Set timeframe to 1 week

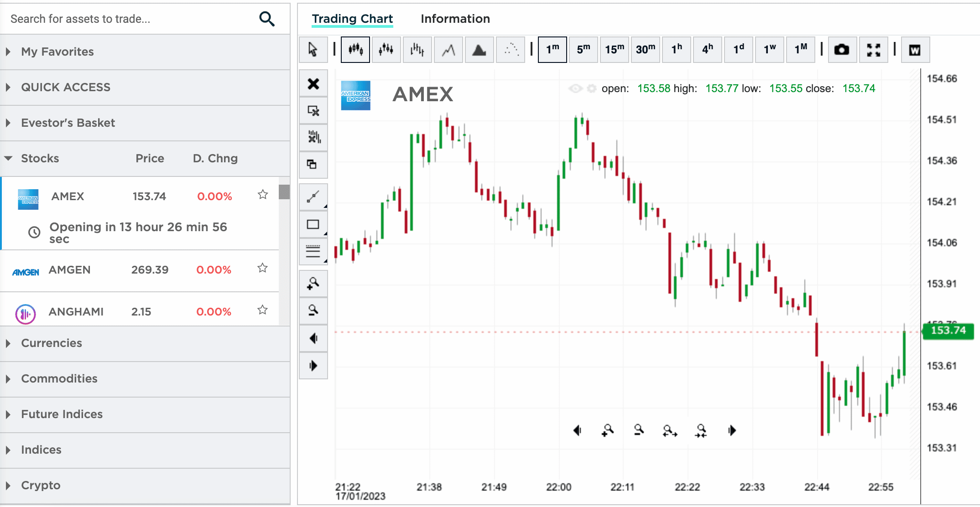pyautogui.click(x=770, y=49)
